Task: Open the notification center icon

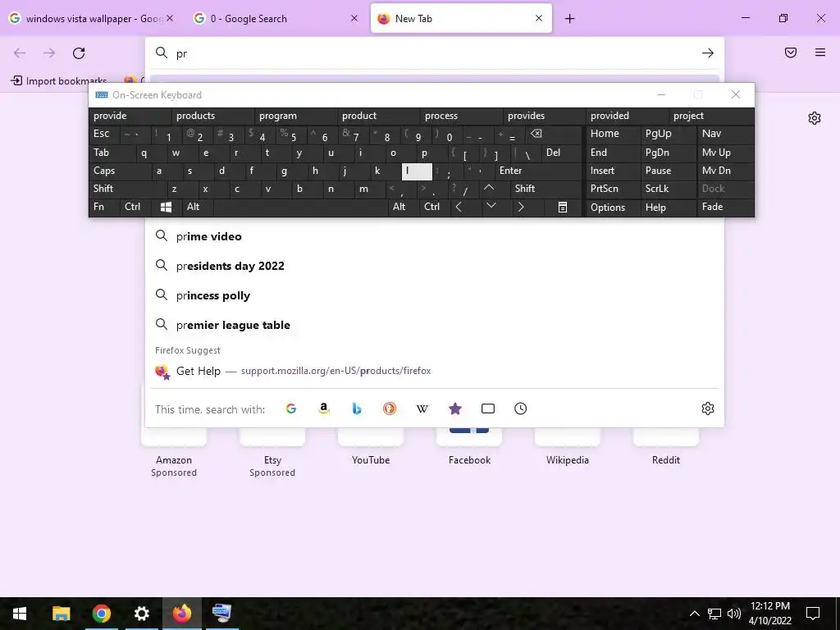Action: click(x=813, y=614)
